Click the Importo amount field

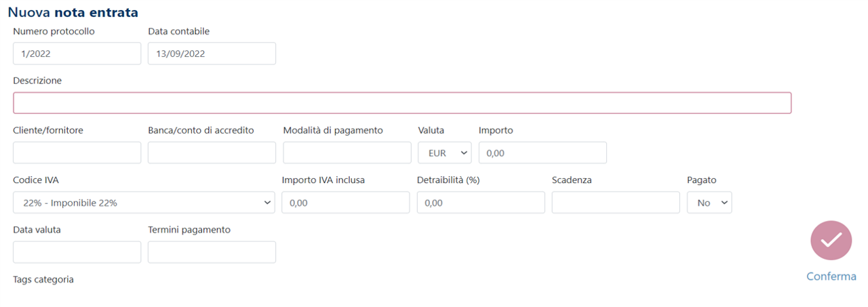(x=542, y=153)
